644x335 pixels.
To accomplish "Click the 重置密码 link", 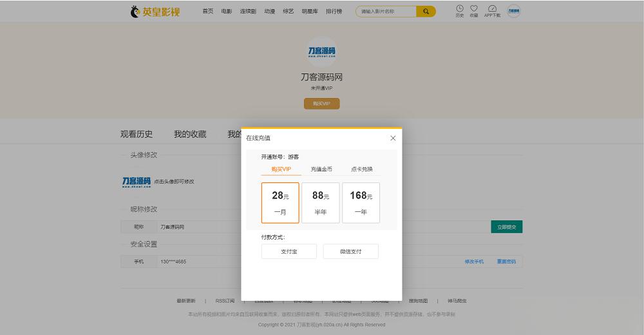I will pyautogui.click(x=506, y=262).
